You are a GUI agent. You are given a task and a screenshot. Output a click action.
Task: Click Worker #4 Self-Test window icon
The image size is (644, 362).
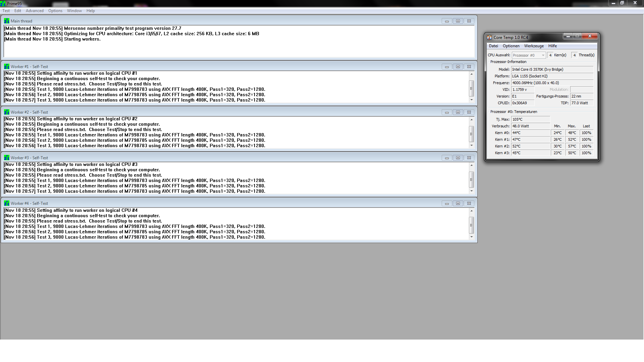click(6, 203)
